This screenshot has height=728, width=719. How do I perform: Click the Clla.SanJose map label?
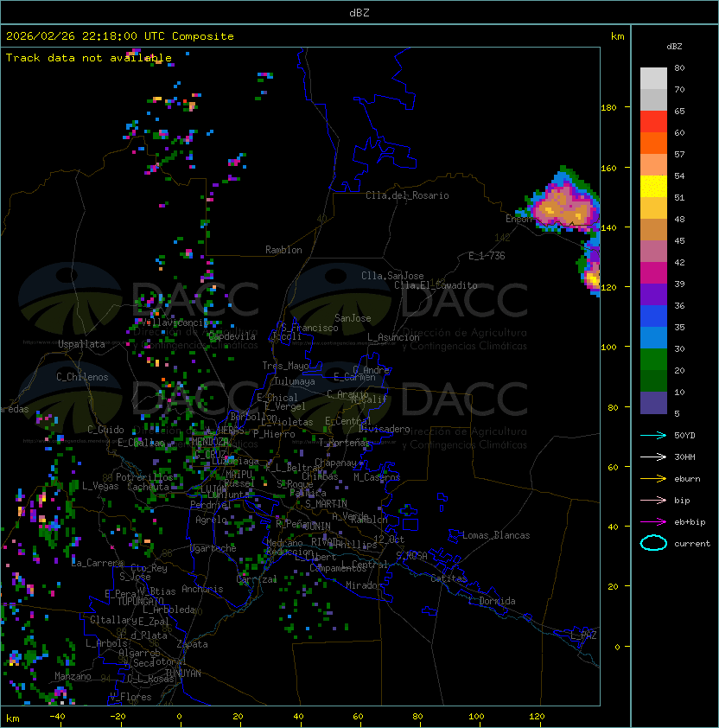pyautogui.click(x=392, y=275)
